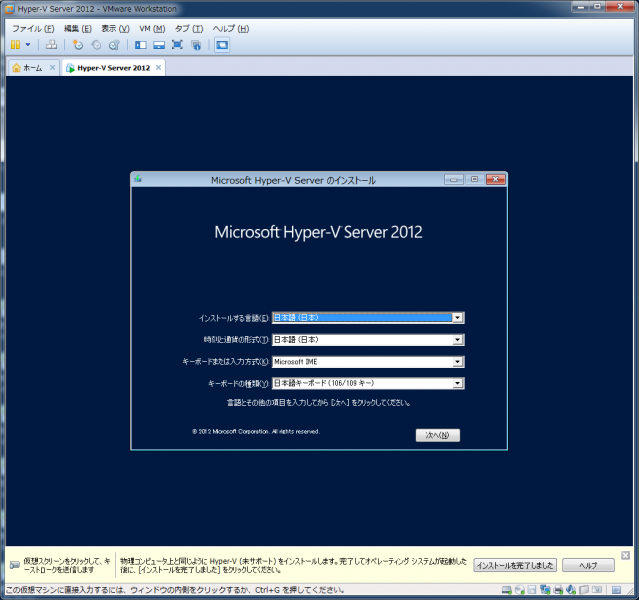The height and width of the screenshot is (600, 639).
Task: Open the power options dropdown arrow next to pause
Action: click(28, 45)
